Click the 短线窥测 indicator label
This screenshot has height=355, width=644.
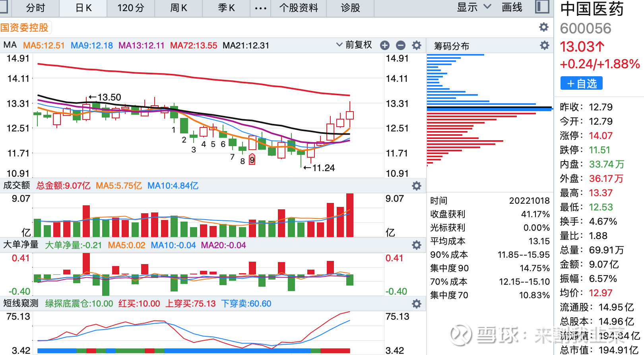(x=21, y=303)
